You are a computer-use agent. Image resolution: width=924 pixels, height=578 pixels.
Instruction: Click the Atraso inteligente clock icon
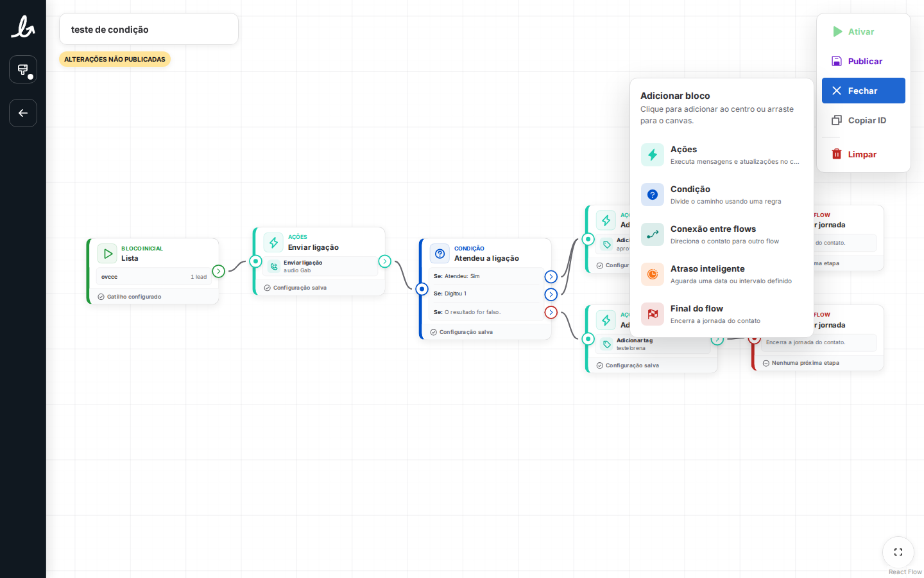(x=653, y=274)
